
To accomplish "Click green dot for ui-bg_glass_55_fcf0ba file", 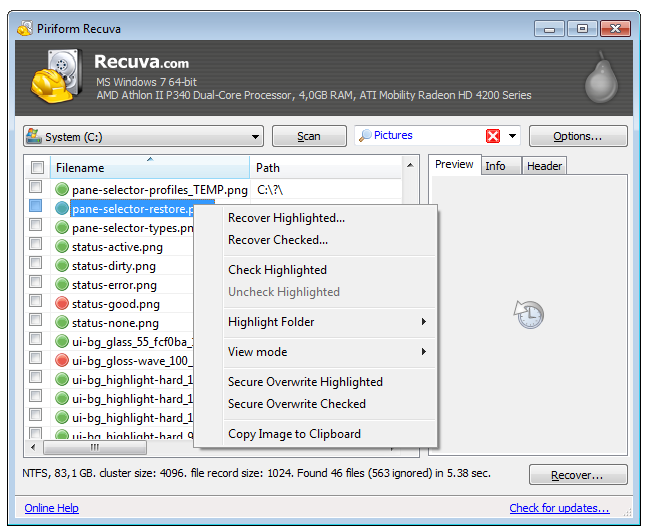I will [x=62, y=341].
